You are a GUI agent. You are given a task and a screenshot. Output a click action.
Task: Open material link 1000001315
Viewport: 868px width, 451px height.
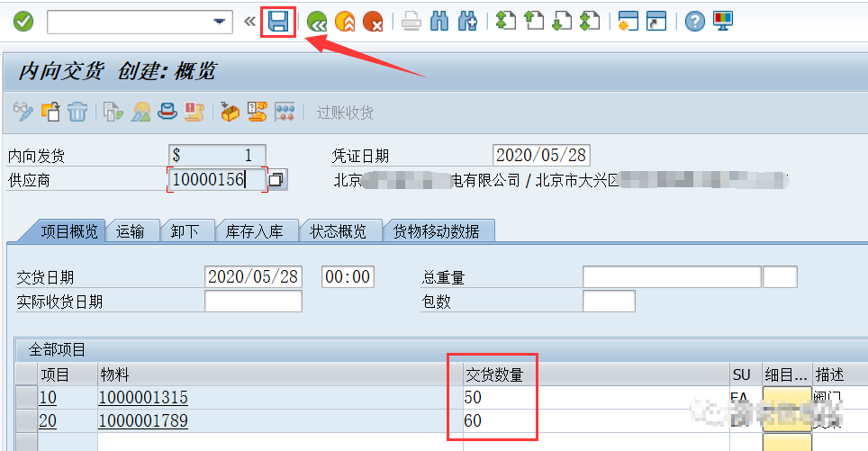(143, 397)
